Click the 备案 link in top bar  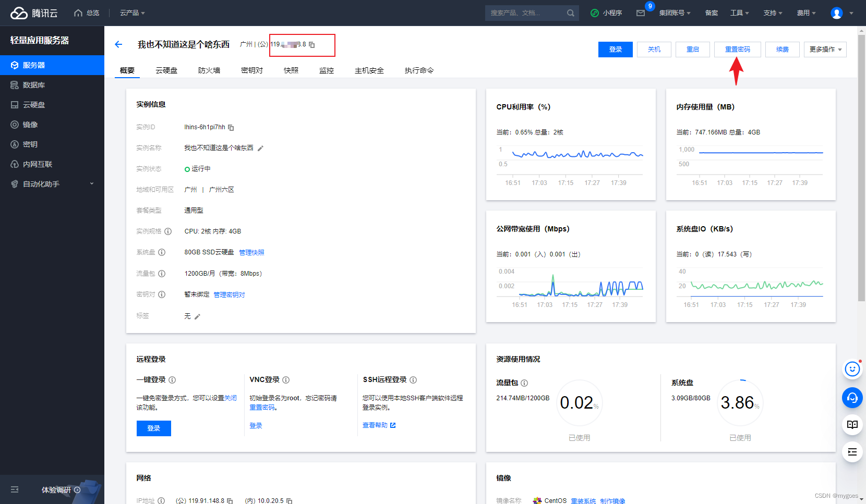pyautogui.click(x=712, y=13)
